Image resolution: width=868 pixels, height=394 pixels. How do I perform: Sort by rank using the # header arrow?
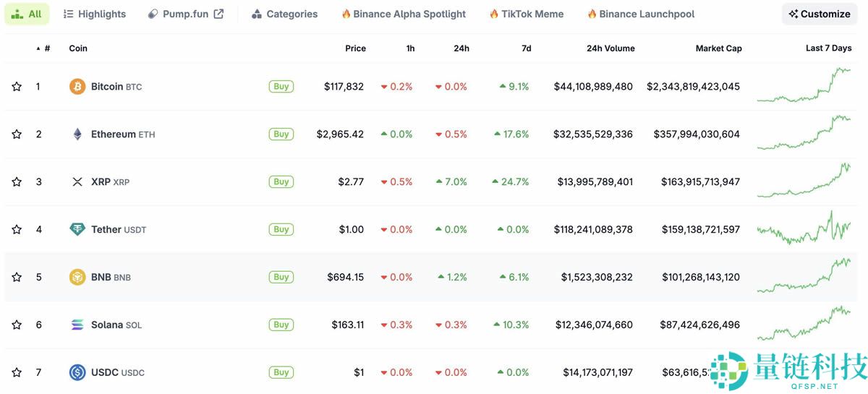point(38,48)
